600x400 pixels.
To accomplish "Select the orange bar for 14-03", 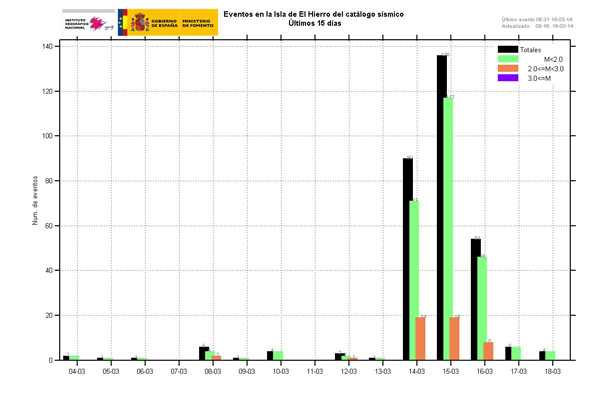I will click(x=421, y=338).
